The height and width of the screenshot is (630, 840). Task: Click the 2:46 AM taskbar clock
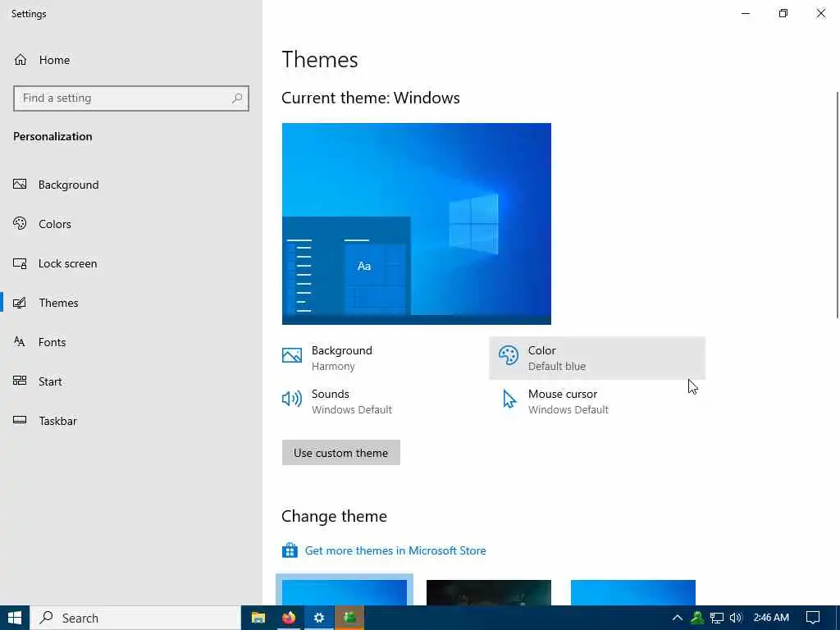tap(771, 618)
